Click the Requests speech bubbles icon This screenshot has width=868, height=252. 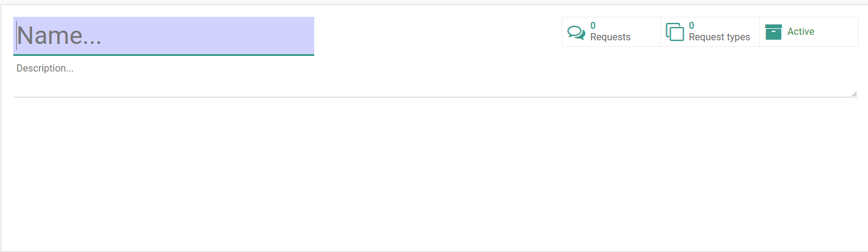576,32
